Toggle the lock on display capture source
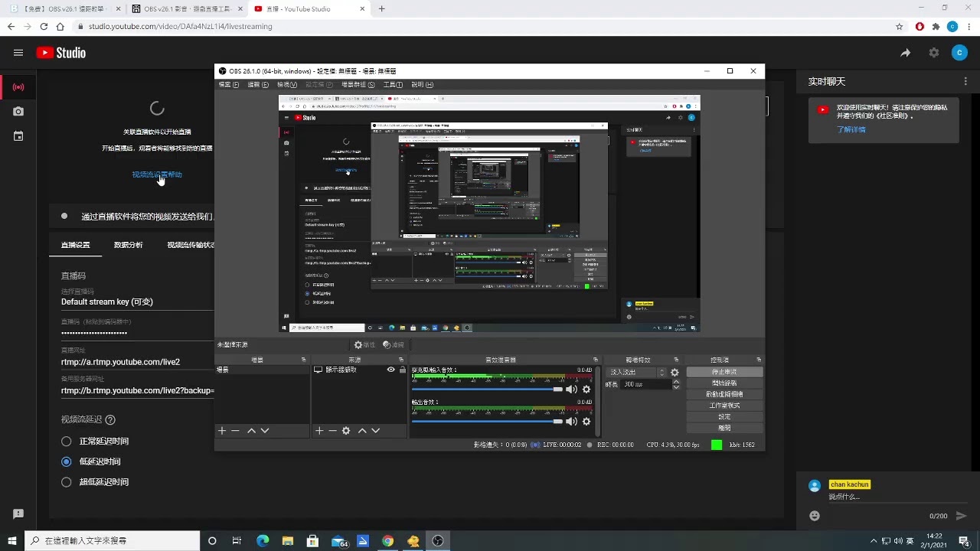 click(403, 370)
